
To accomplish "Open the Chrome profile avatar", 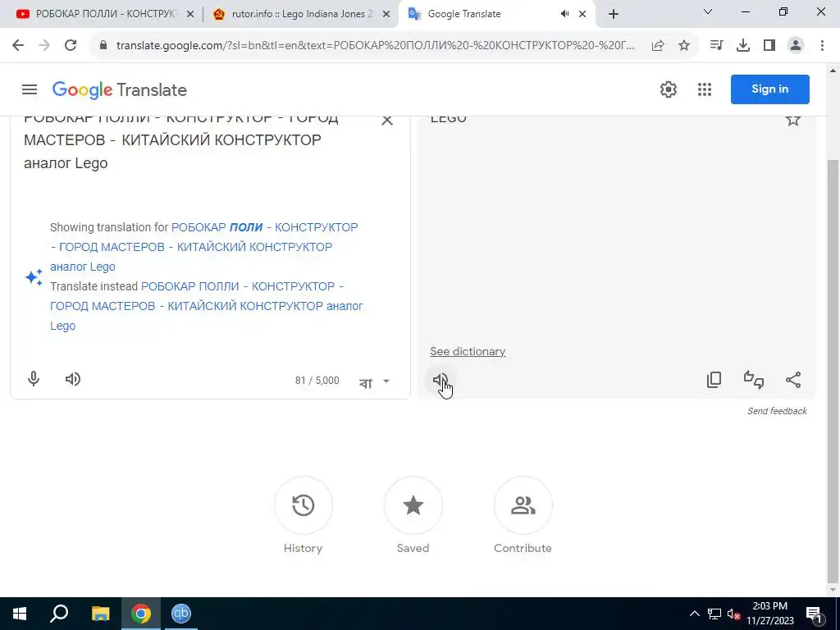I will (x=796, y=46).
